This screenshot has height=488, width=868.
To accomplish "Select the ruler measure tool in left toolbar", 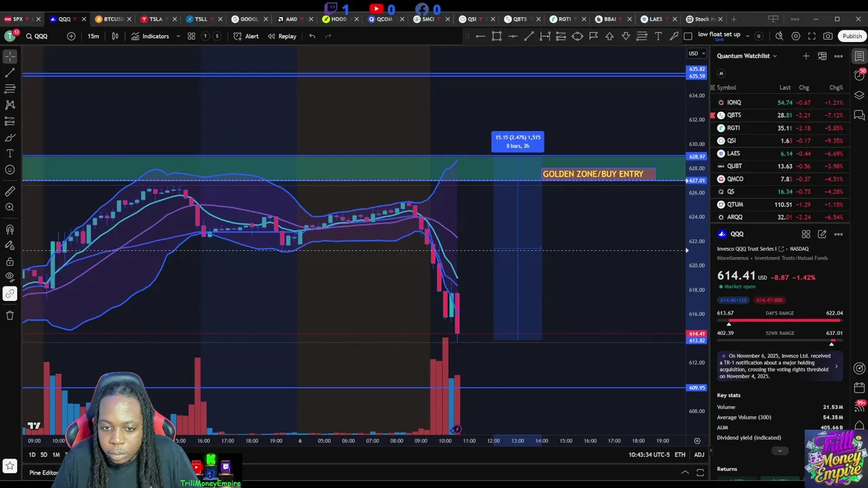I will point(9,192).
